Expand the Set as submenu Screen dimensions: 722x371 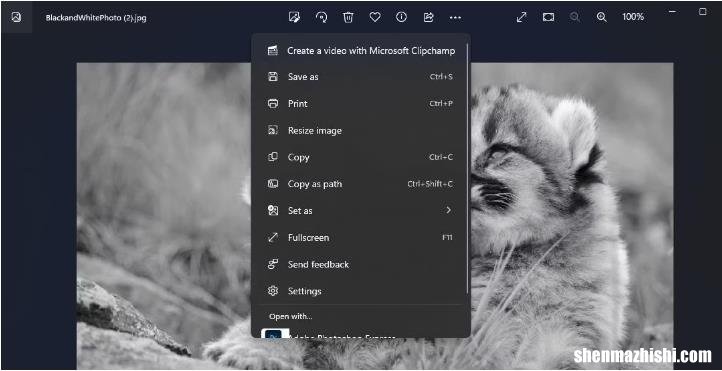(x=361, y=211)
